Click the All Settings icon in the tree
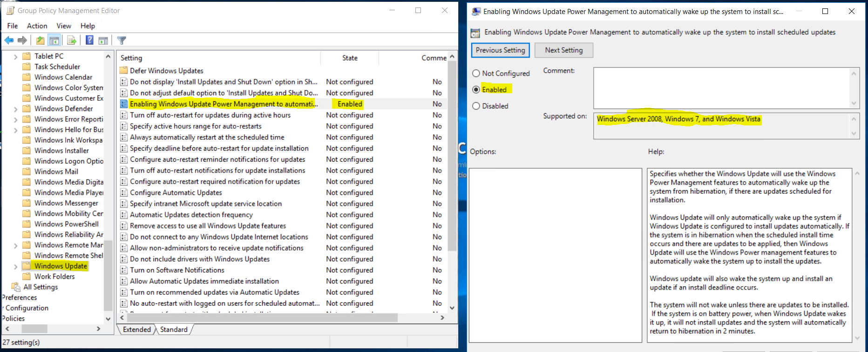The height and width of the screenshot is (352, 868). (16, 287)
